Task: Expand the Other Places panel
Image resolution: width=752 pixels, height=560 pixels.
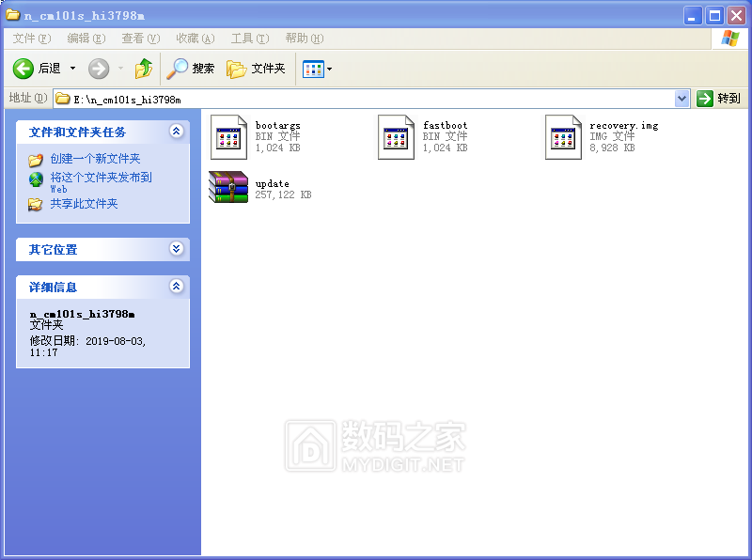Action: point(176,249)
